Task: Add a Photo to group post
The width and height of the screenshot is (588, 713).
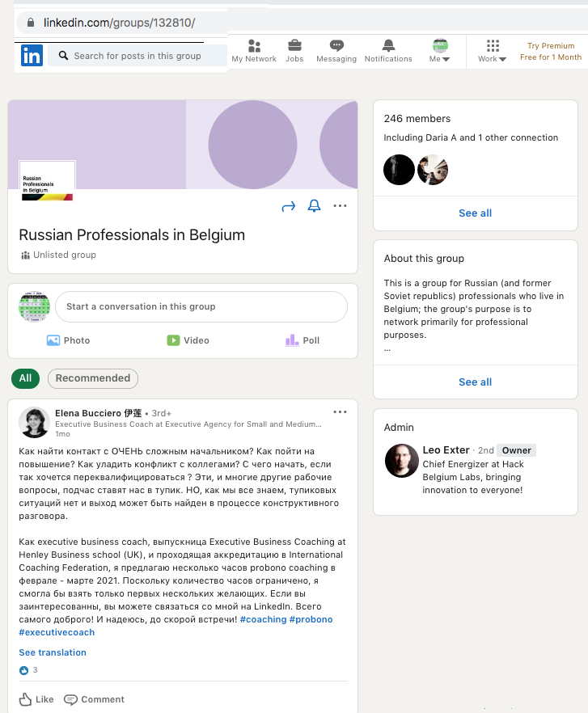Action: (69, 340)
